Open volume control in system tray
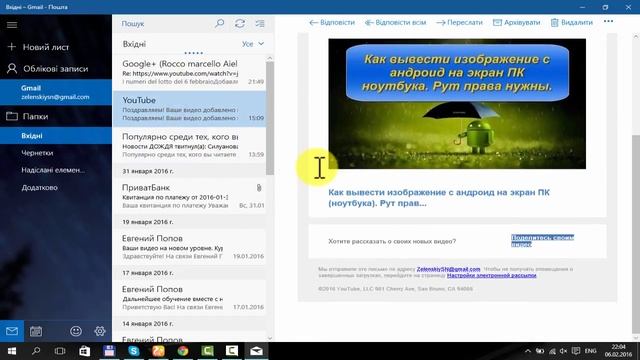The image size is (640, 360). (x=564, y=351)
